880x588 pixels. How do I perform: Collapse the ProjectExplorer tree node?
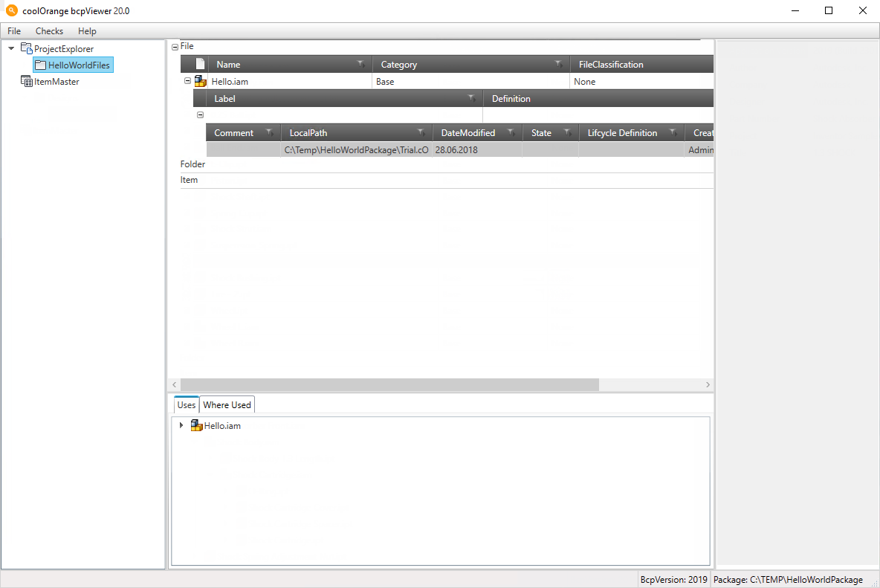pyautogui.click(x=11, y=49)
